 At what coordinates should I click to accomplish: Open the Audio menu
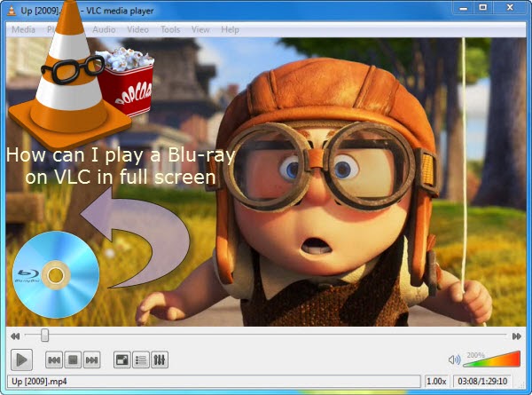pos(104,30)
